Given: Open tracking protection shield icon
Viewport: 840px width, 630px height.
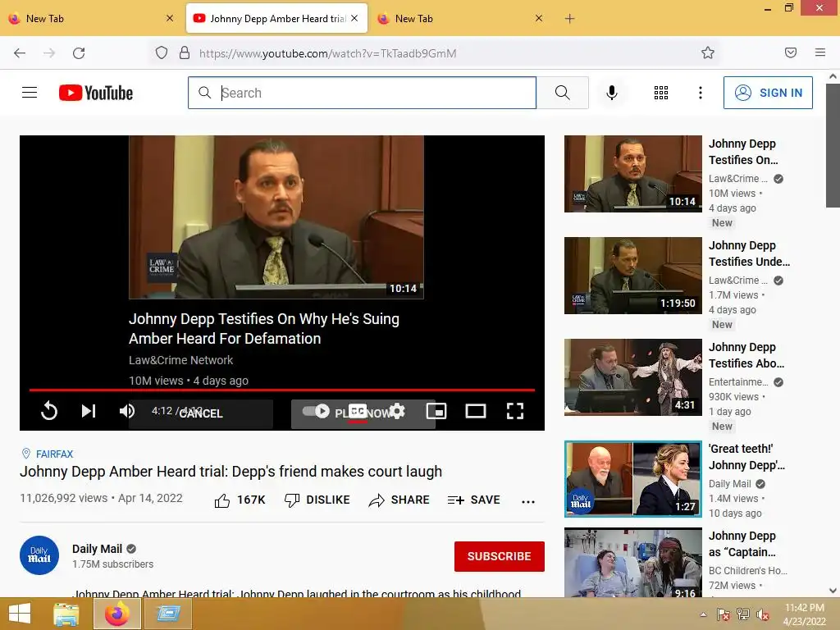Looking at the screenshot, I should (x=162, y=53).
